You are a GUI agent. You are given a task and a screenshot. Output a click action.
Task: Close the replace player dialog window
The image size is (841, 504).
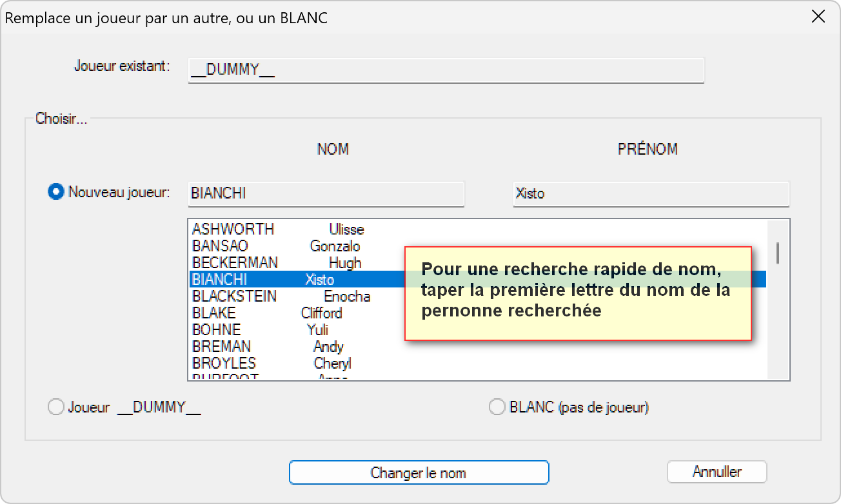[x=818, y=17]
